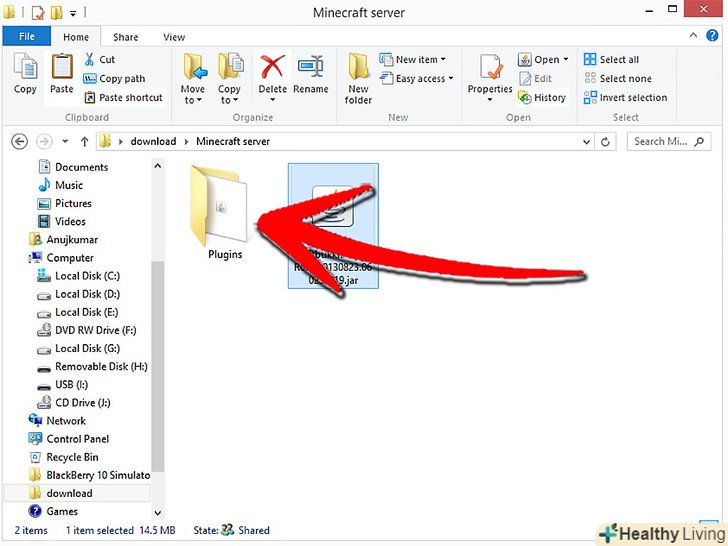Cut the selected file with scissors icon

99,59
